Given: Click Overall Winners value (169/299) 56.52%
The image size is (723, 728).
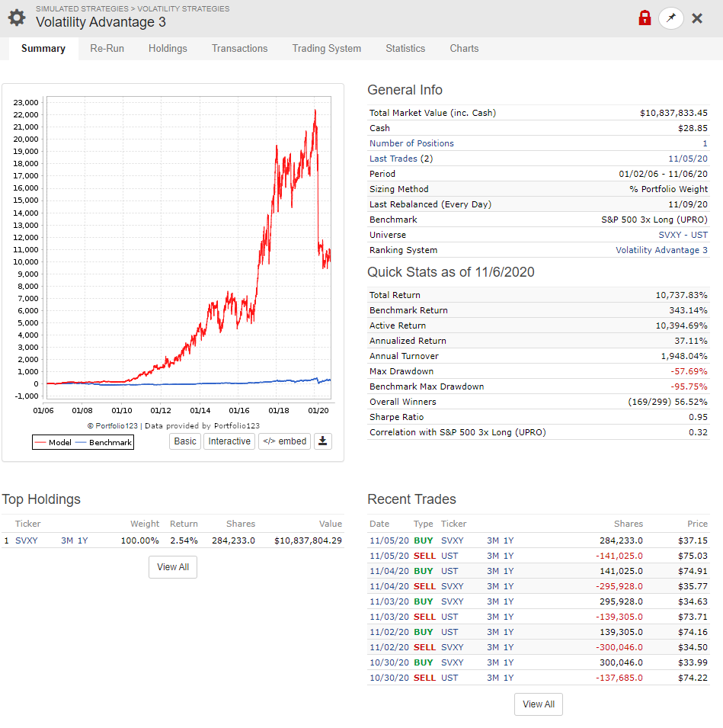Looking at the screenshot, I should pyautogui.click(x=668, y=402).
